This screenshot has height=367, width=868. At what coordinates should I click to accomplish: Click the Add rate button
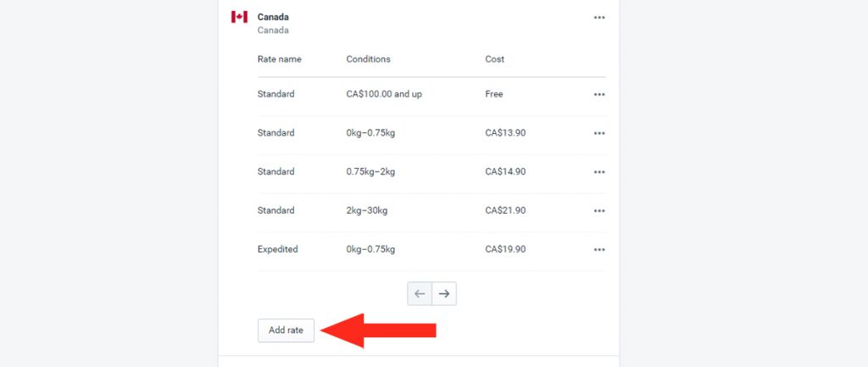coord(286,331)
